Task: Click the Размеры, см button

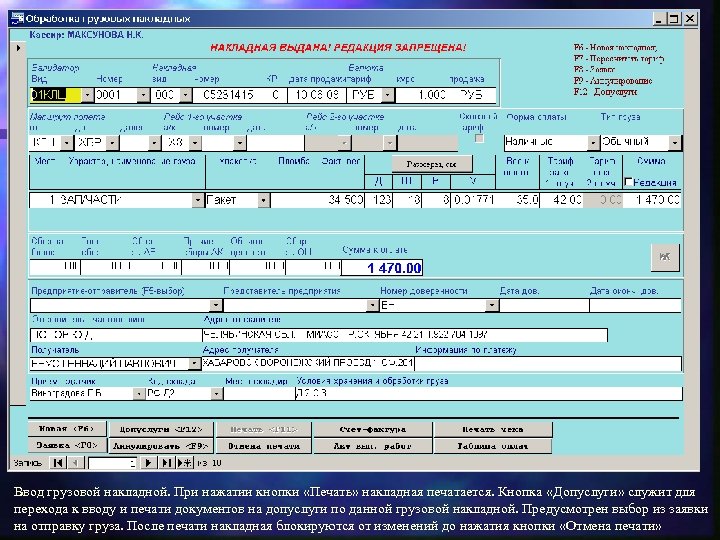Action: click(x=432, y=164)
